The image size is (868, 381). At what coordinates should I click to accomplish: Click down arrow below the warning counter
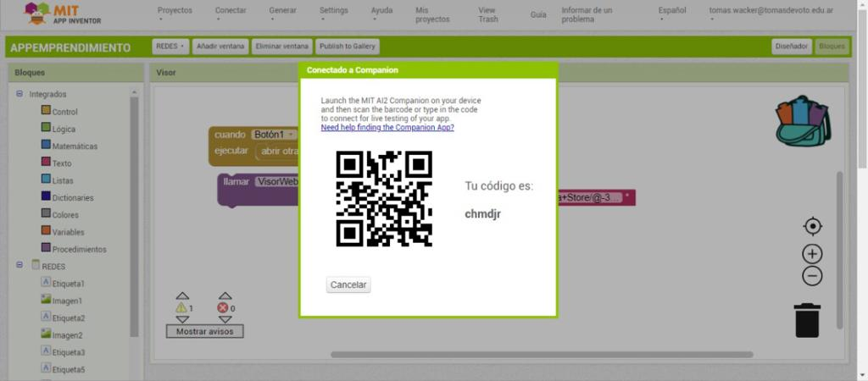point(182,320)
